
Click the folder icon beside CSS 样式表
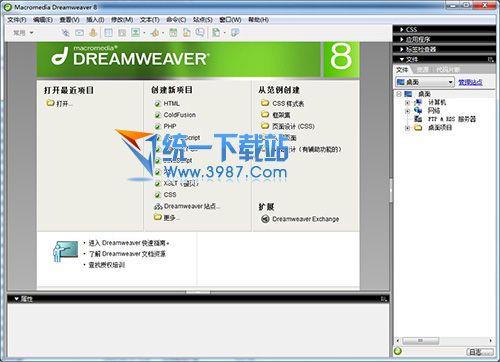265,103
